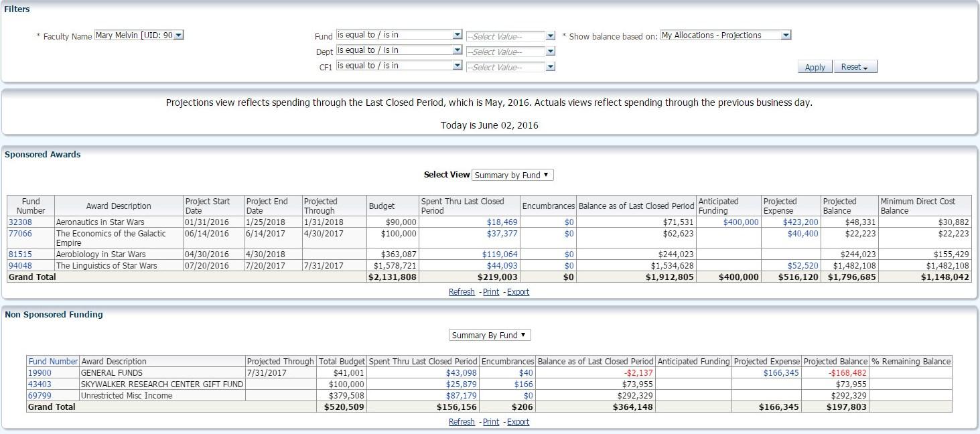
Task: Open the CF1 Select Value dropdown
Action: coord(510,67)
